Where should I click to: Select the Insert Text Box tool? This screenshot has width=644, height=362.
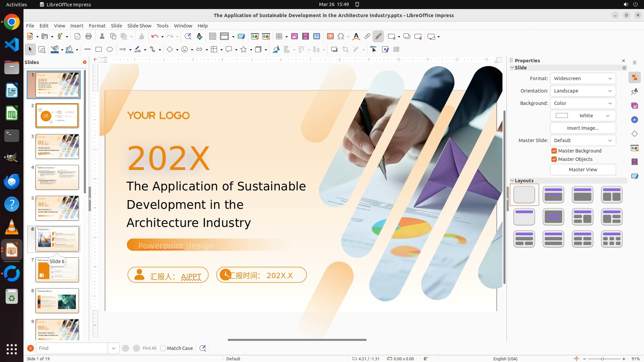(x=330, y=37)
